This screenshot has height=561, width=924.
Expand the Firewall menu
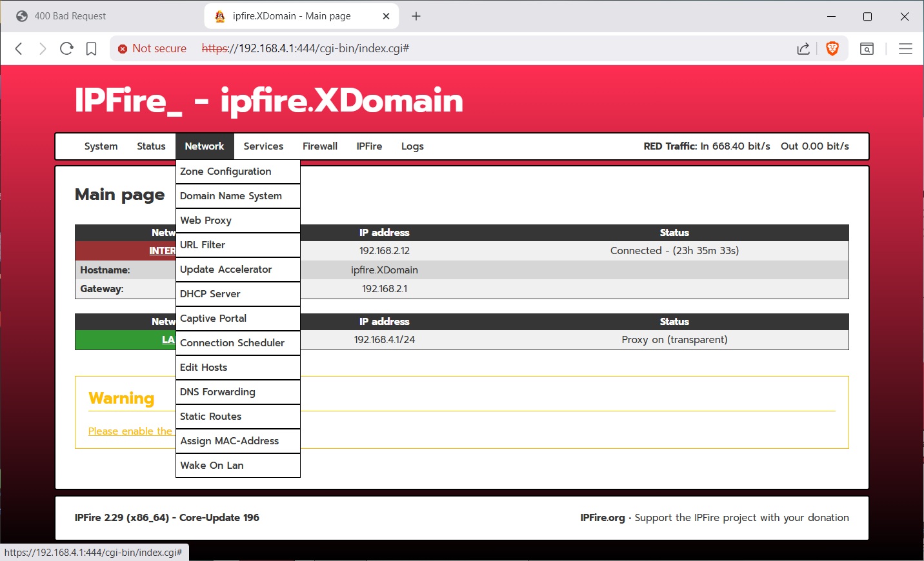(320, 146)
